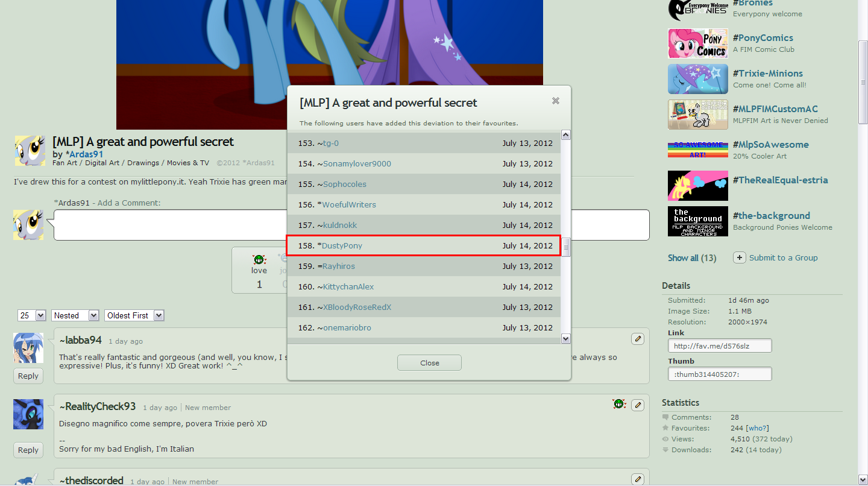This screenshot has height=486, width=868.
Task: Click TheRealEqual-estria group icon
Action: tap(698, 186)
